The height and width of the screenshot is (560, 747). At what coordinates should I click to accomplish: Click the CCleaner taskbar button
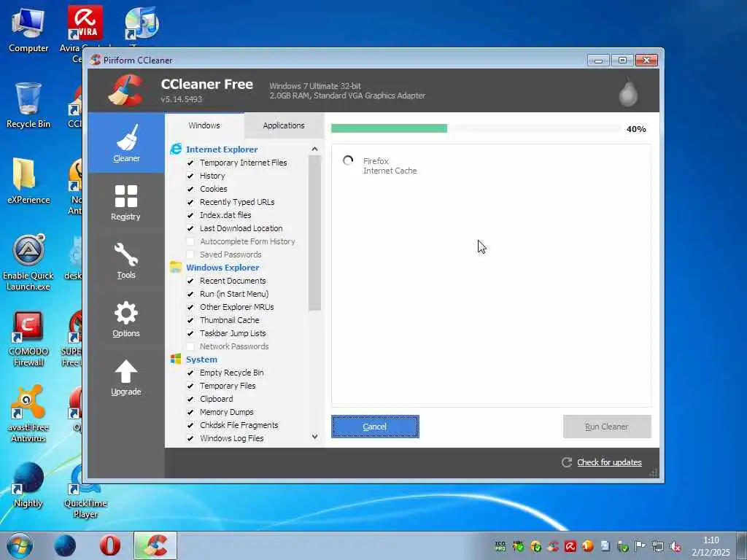[155, 545]
